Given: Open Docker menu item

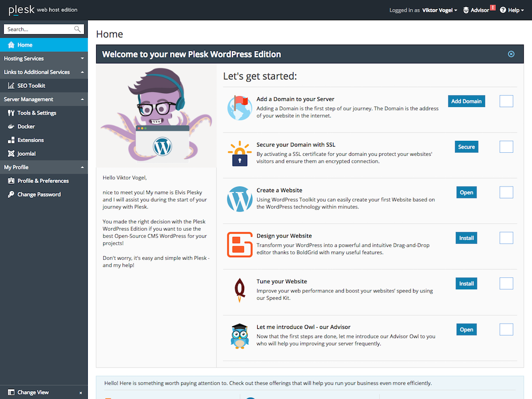Looking at the screenshot, I should pos(44,127).
